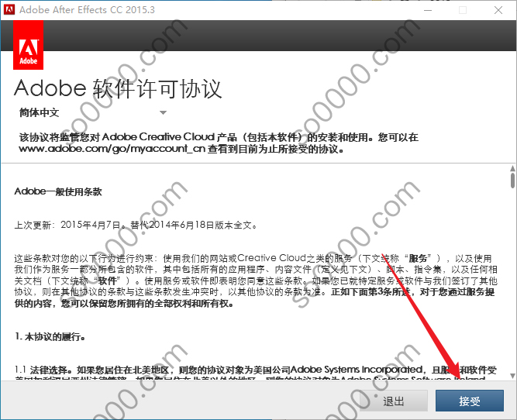Click the 简体中文 language selection
Viewport: 517px width, 420px height.
pos(40,112)
